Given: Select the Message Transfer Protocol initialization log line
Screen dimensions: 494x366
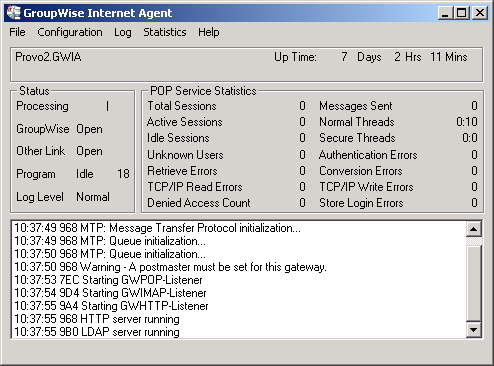Looking at the screenshot, I should pyautogui.click(x=157, y=228).
